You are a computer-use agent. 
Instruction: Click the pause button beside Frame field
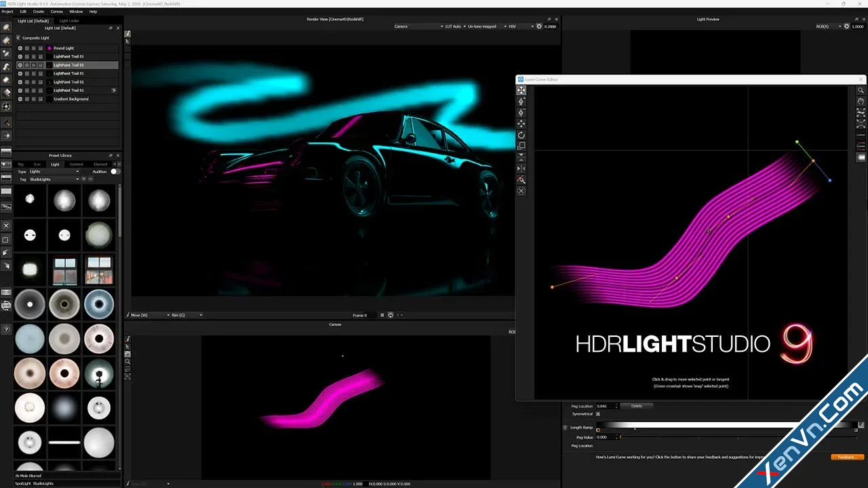pyautogui.click(x=382, y=315)
